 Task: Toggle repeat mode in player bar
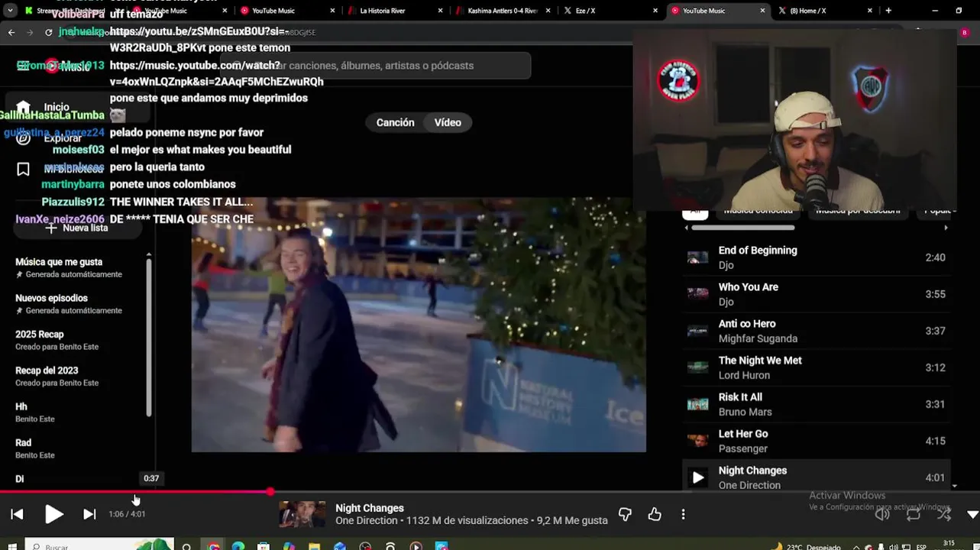tap(914, 514)
